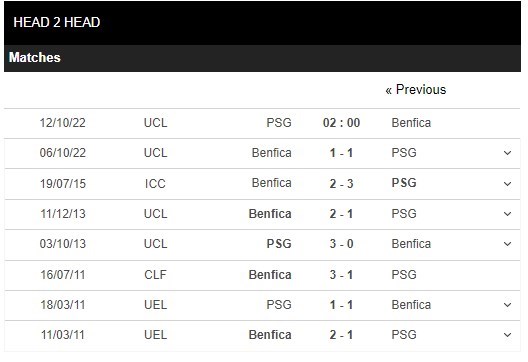Click the CLF competition label
The height and width of the screenshot is (362, 528).
click(x=155, y=275)
